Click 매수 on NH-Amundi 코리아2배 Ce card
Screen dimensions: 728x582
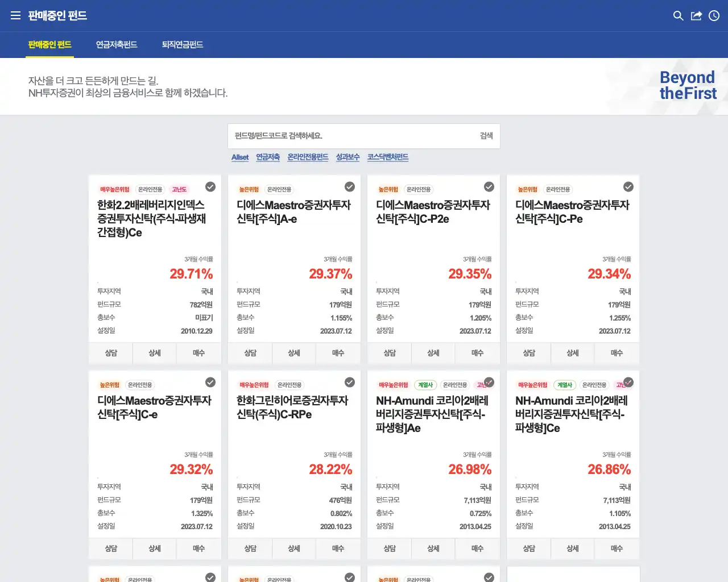point(617,548)
